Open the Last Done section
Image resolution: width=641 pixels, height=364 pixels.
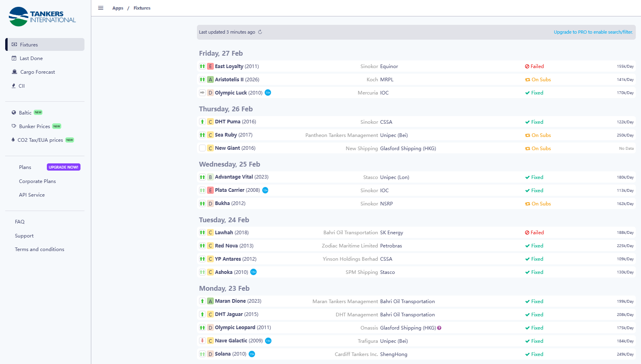[x=31, y=58]
